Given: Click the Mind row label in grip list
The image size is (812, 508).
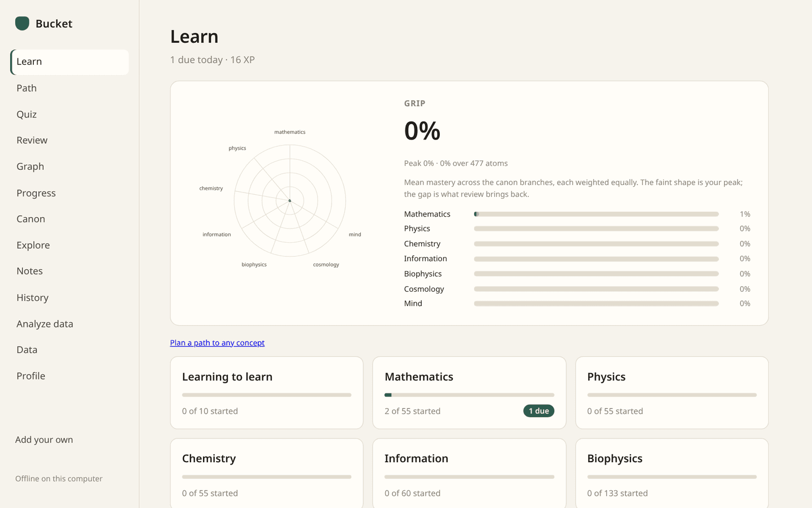Looking at the screenshot, I should [x=413, y=304].
